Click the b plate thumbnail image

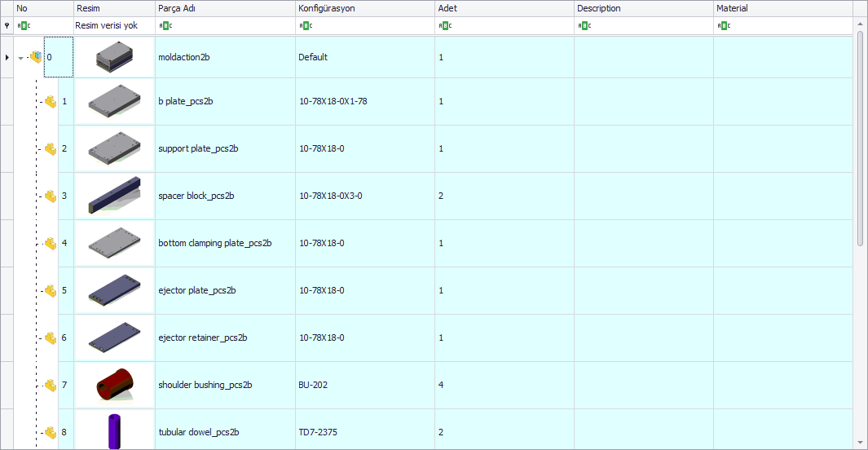click(115, 101)
